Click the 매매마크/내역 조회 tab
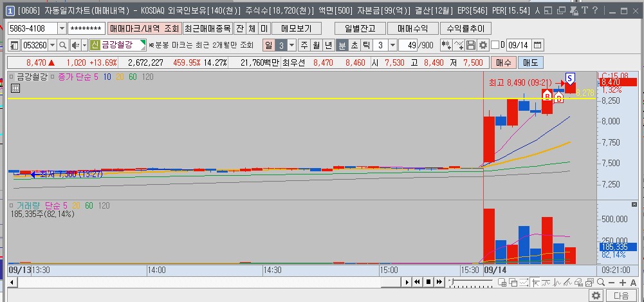This screenshot has width=644, height=302. click(144, 29)
